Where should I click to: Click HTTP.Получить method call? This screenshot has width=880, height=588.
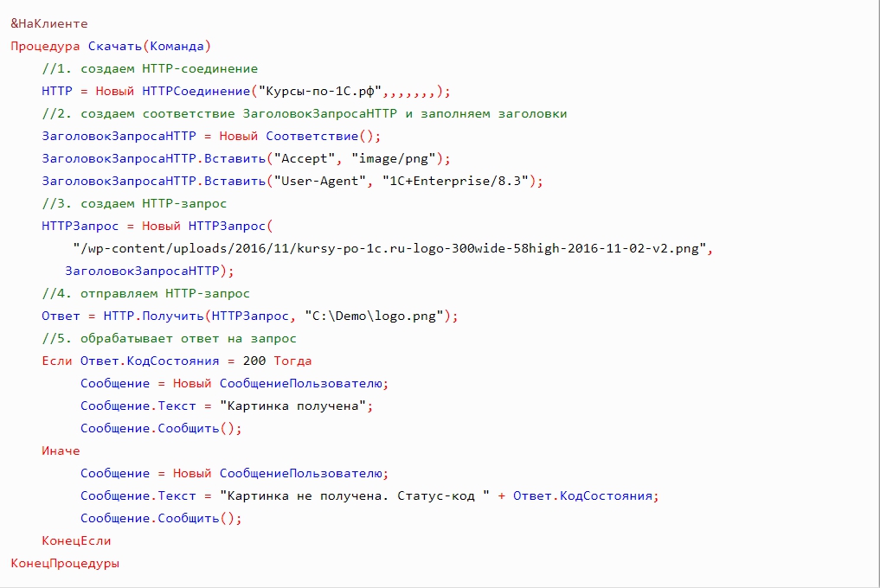[x=154, y=316]
